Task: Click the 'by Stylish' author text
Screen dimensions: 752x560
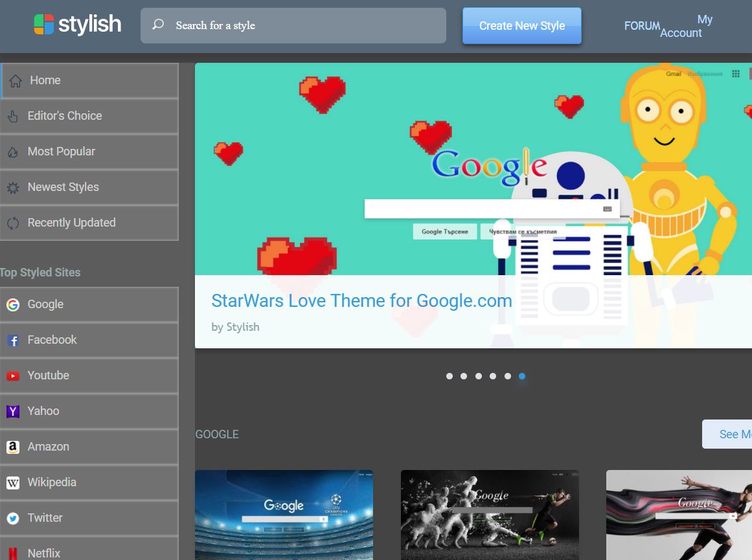Action: (x=235, y=327)
